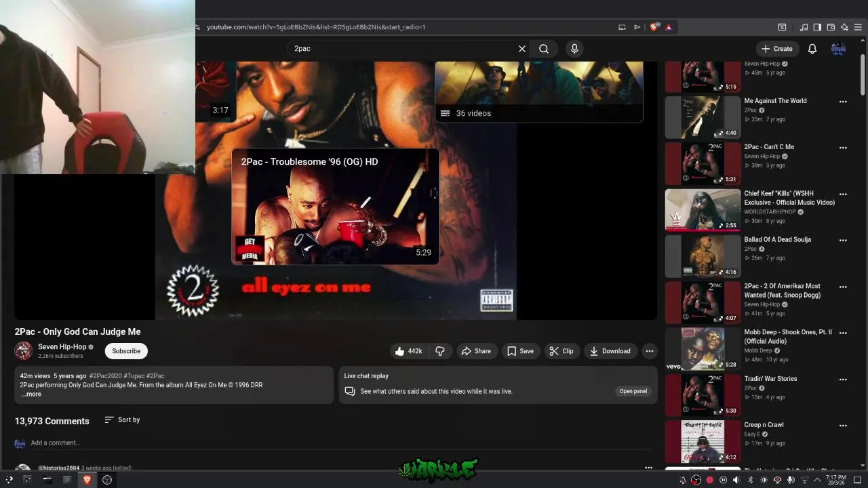868x488 pixels.
Task: Click the red record indicator in system tray
Action: pos(709,480)
